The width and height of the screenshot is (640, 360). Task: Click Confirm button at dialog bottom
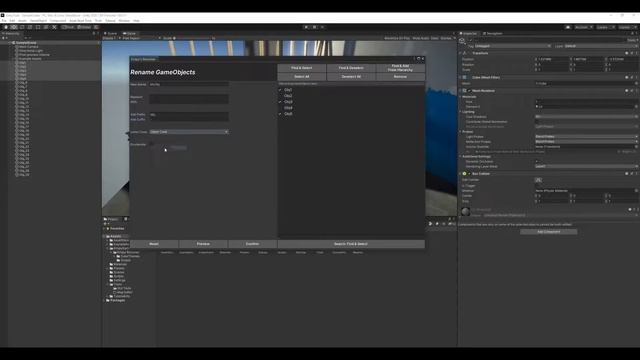click(x=253, y=244)
